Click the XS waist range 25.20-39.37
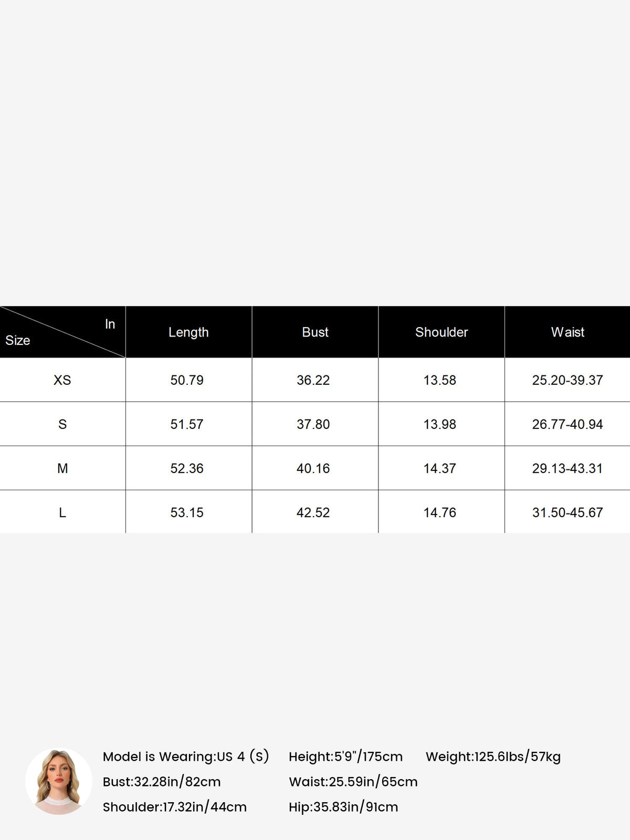 tap(568, 380)
